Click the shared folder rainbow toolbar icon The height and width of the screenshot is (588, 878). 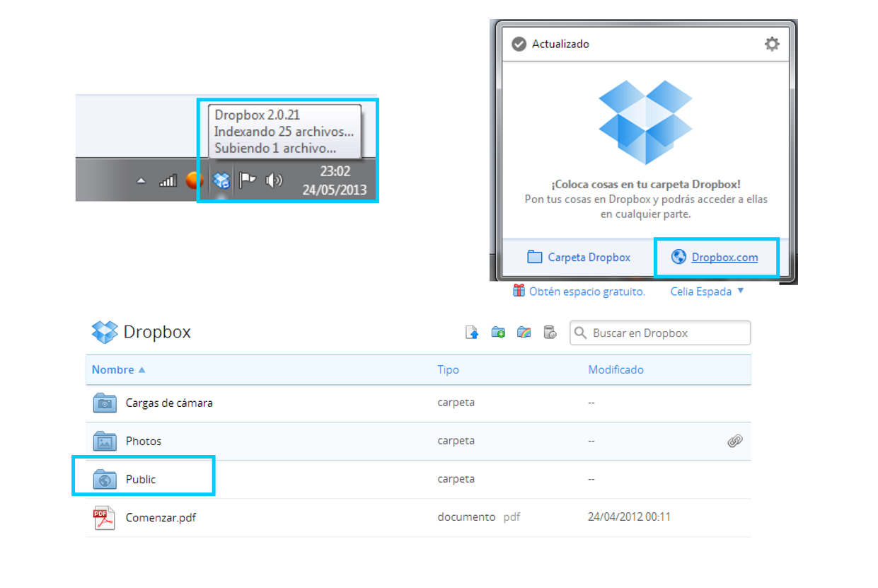point(524,332)
